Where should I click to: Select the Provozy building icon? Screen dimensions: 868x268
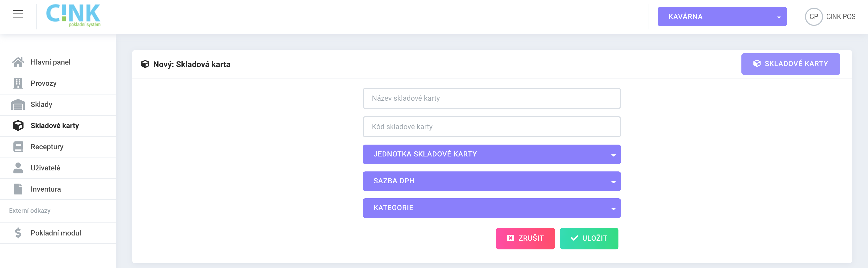click(18, 83)
